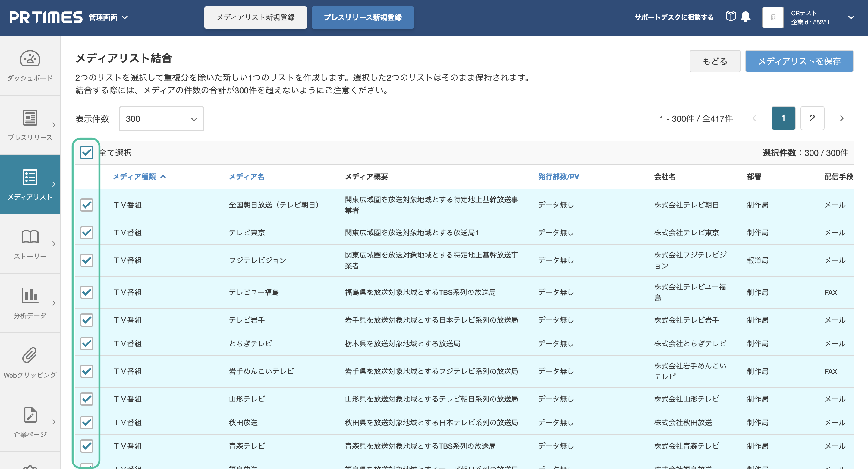Expand the 分析データ submenu arrow
This screenshot has width=868, height=469.
pyautogui.click(x=54, y=303)
